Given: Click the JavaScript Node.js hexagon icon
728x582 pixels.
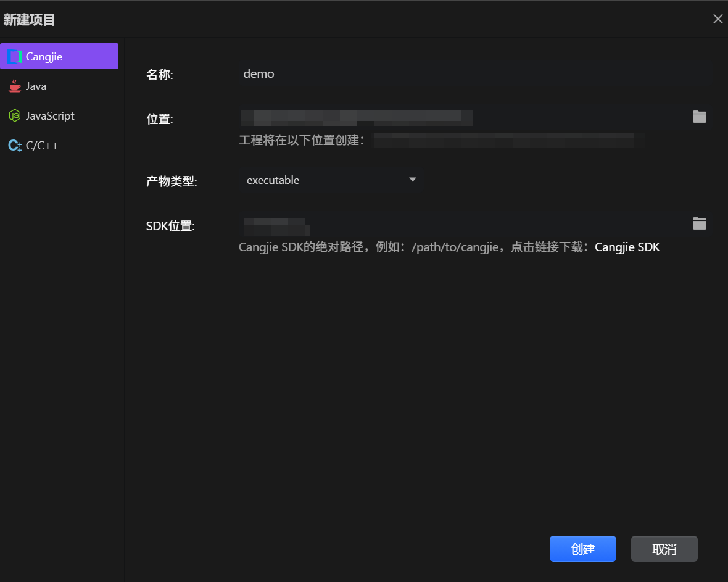Looking at the screenshot, I should pos(15,115).
